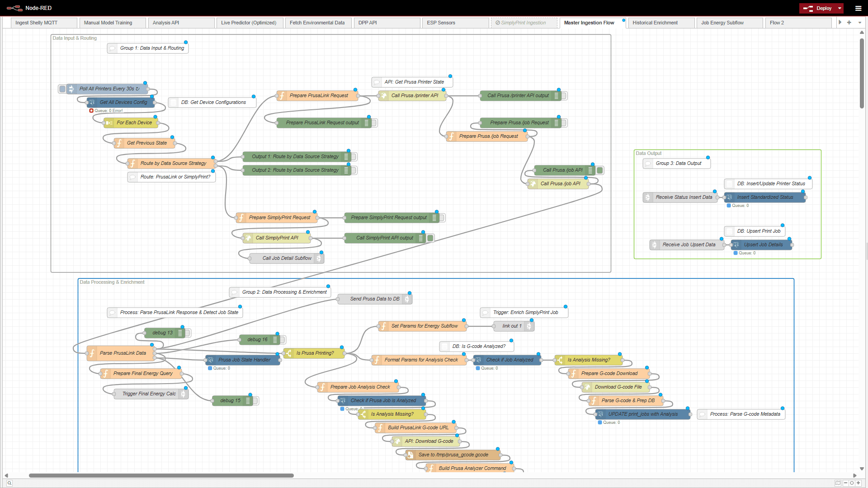The height and width of the screenshot is (488, 868).
Task: Toggle output of the debug 13 node
Action: [x=188, y=333]
